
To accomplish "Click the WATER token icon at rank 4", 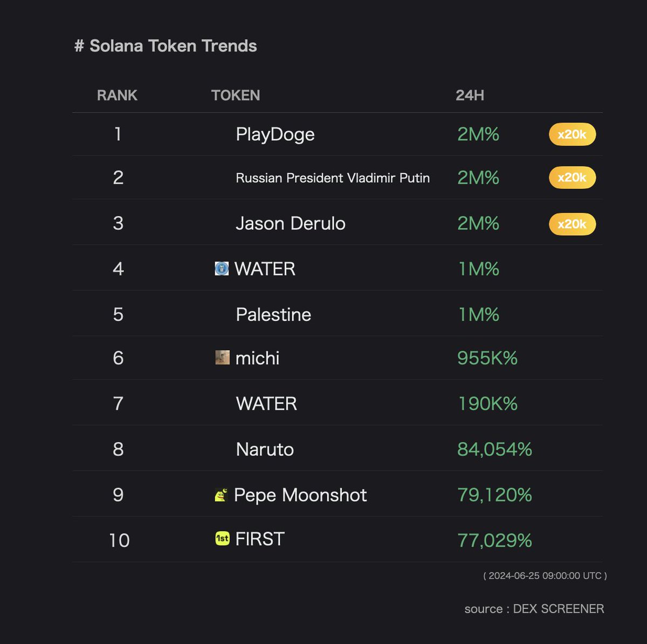I will pos(222,269).
